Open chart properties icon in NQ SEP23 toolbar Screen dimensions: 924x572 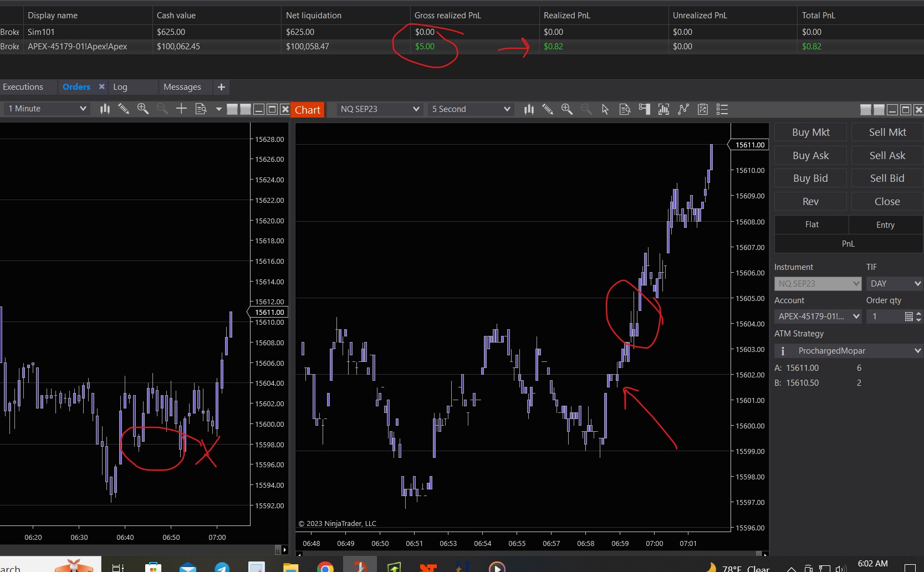tap(703, 109)
